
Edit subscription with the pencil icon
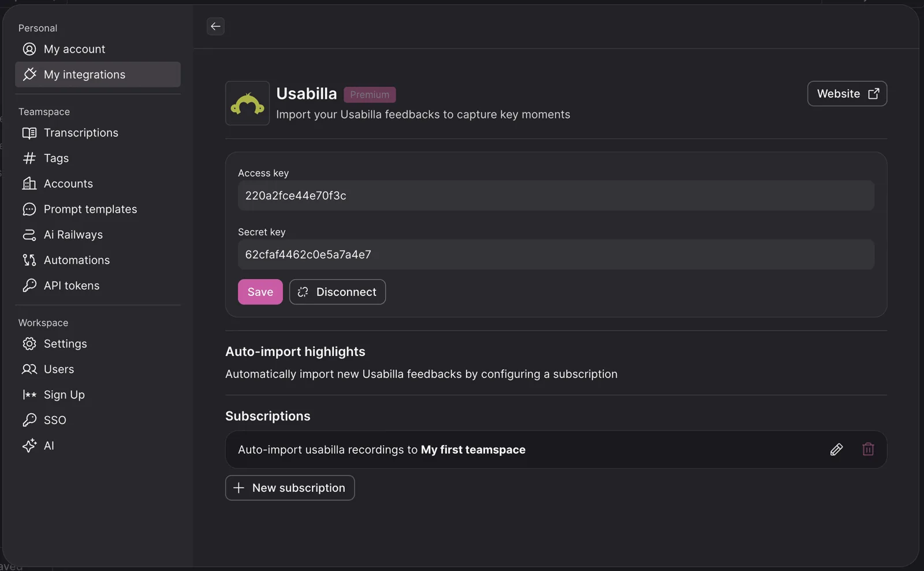[836, 450]
